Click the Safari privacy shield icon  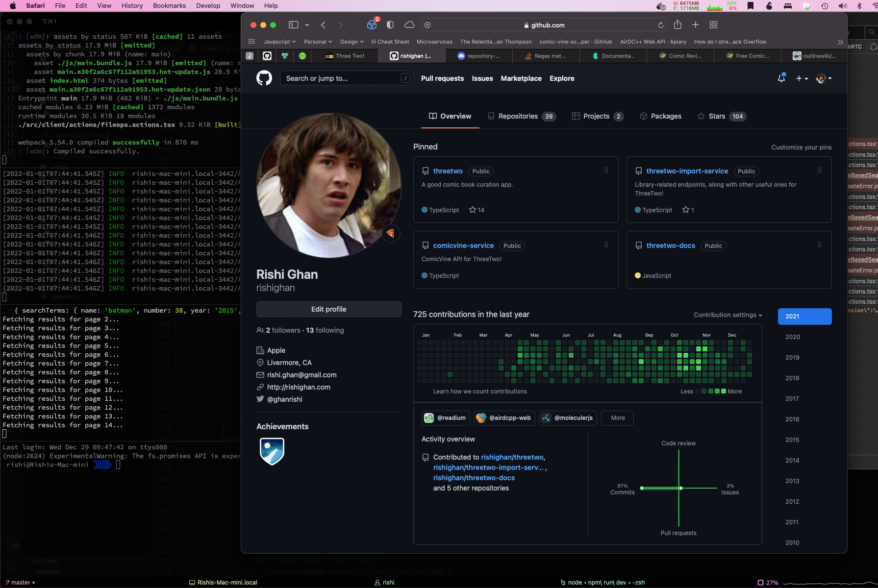click(390, 25)
